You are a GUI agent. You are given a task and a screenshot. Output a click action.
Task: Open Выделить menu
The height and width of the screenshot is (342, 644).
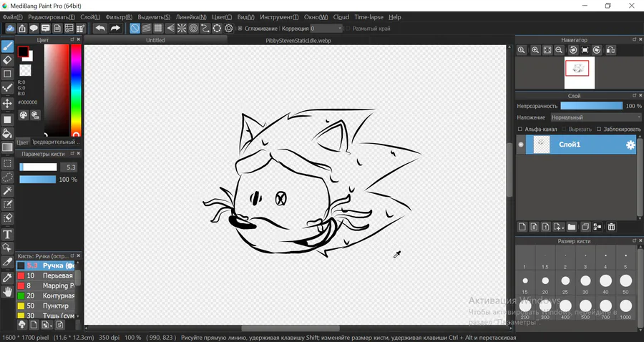(x=154, y=17)
